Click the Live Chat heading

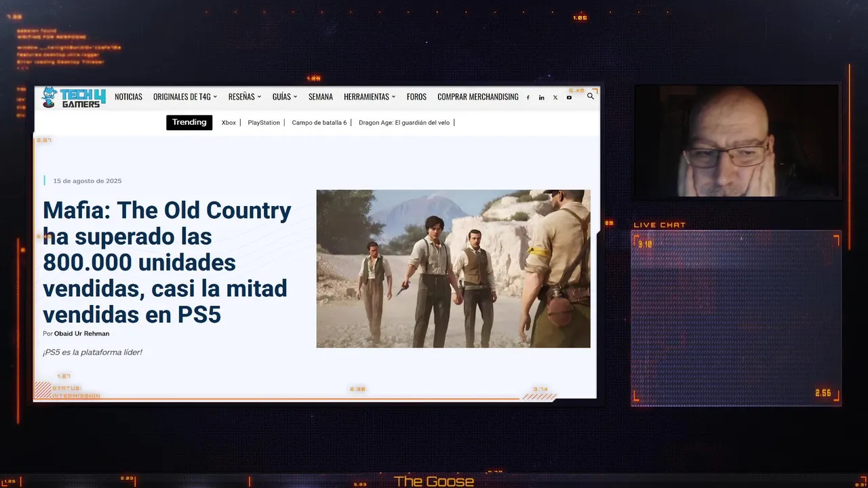660,225
